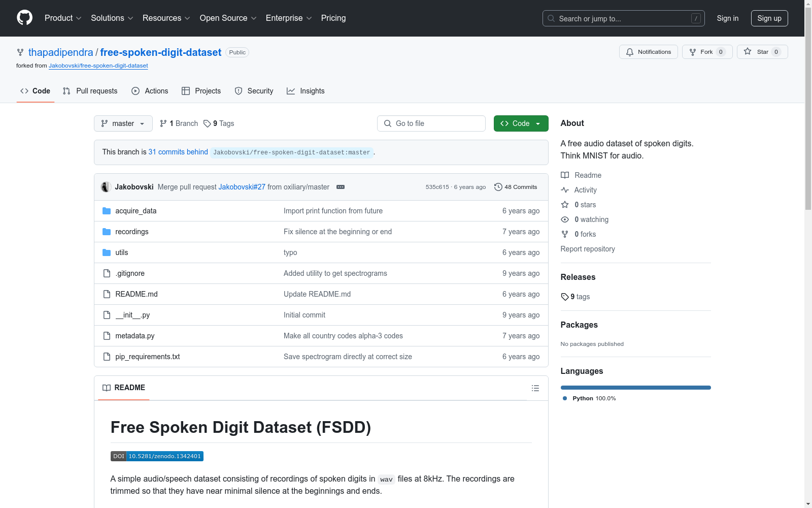The height and width of the screenshot is (508, 812).
Task: Switch to the Insights tab
Action: pos(306,91)
